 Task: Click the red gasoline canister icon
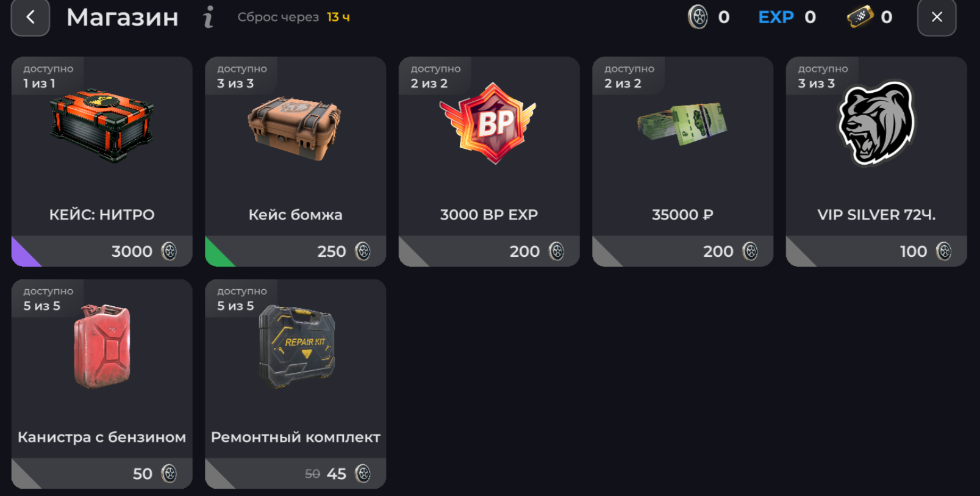(x=102, y=346)
